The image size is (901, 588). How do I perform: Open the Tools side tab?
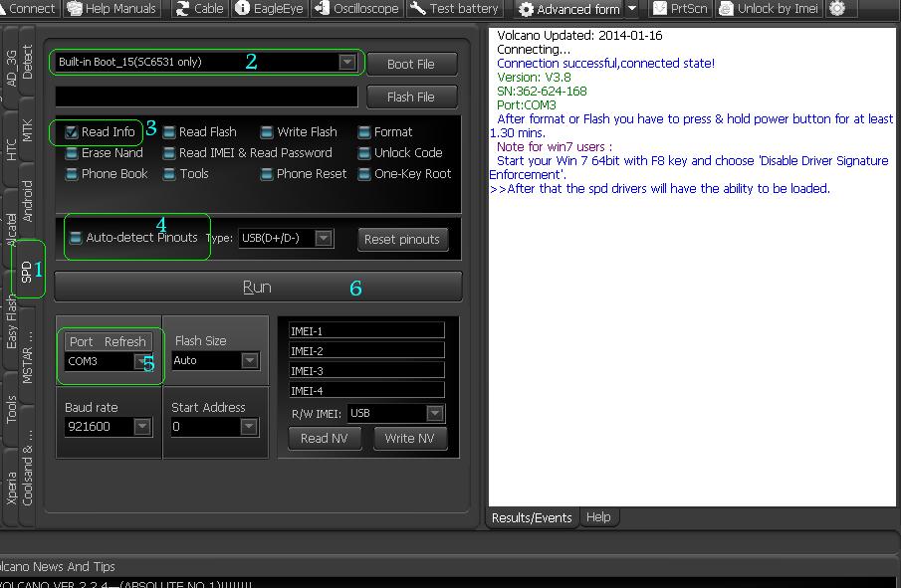click(x=11, y=409)
